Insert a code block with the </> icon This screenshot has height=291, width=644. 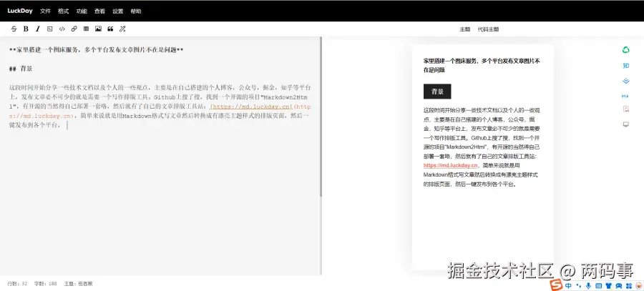click(62, 29)
